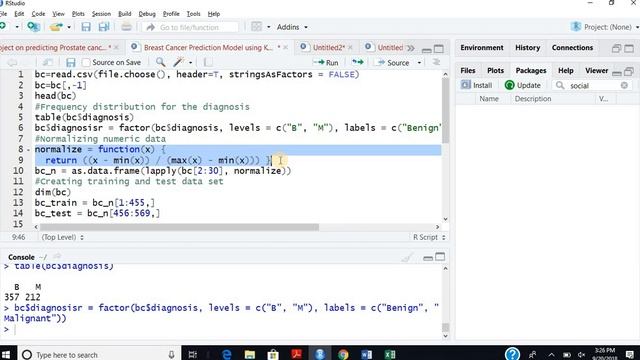Image resolution: width=640 pixels, height=360 pixels.
Task: Update packages button
Action: [523, 85]
